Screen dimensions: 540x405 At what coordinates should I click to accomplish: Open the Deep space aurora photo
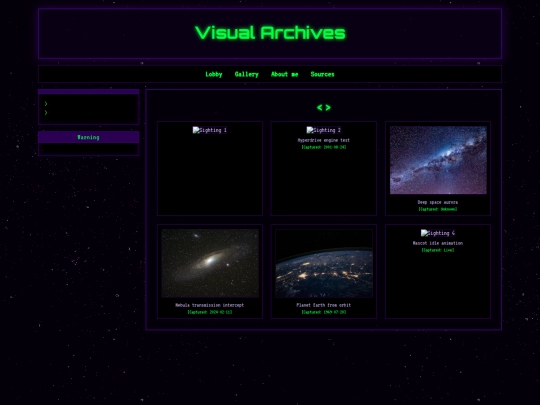[x=438, y=160]
